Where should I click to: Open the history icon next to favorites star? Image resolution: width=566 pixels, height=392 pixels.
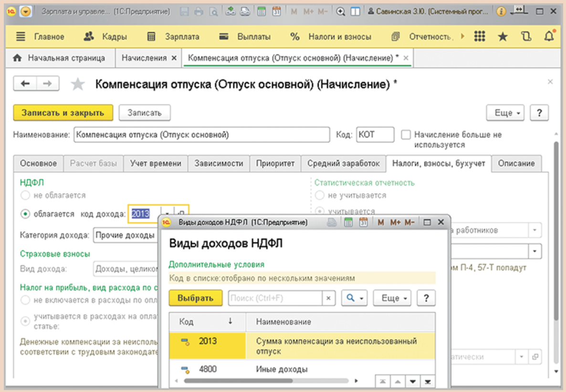tap(526, 37)
